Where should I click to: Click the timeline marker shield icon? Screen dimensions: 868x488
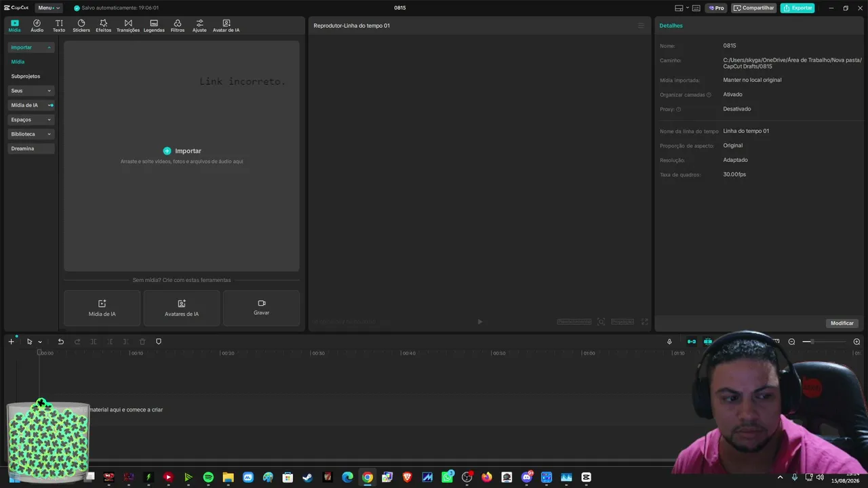coord(159,342)
